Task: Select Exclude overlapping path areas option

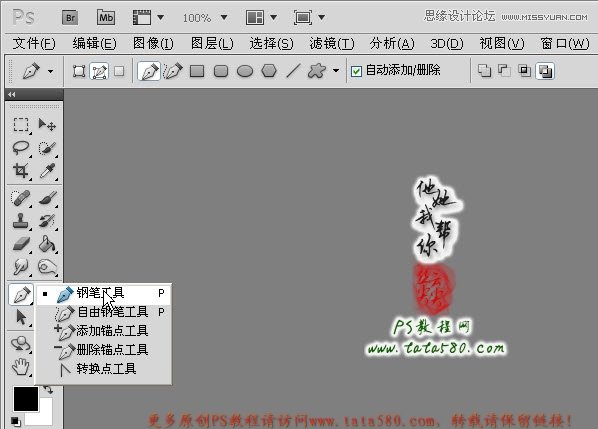Action: pos(545,71)
